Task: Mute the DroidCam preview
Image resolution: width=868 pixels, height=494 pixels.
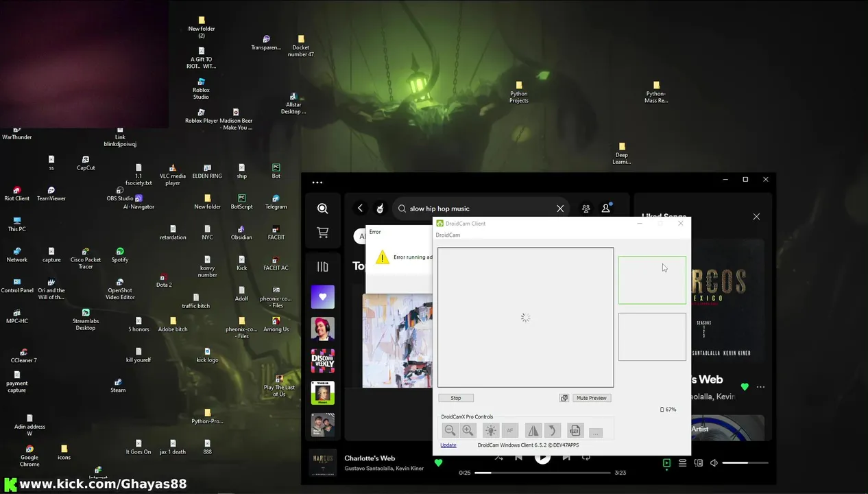Action: coord(592,398)
